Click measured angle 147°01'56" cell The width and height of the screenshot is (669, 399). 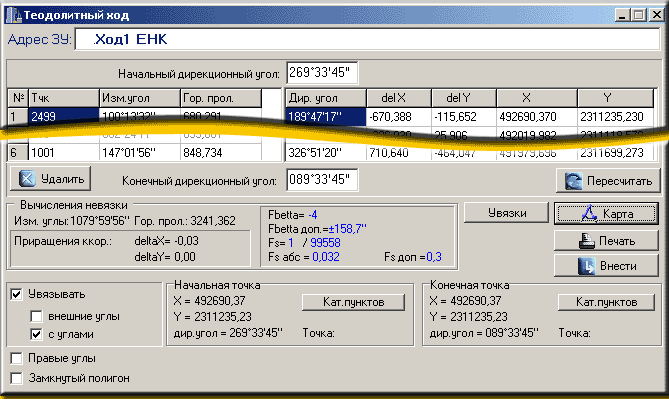pos(140,152)
